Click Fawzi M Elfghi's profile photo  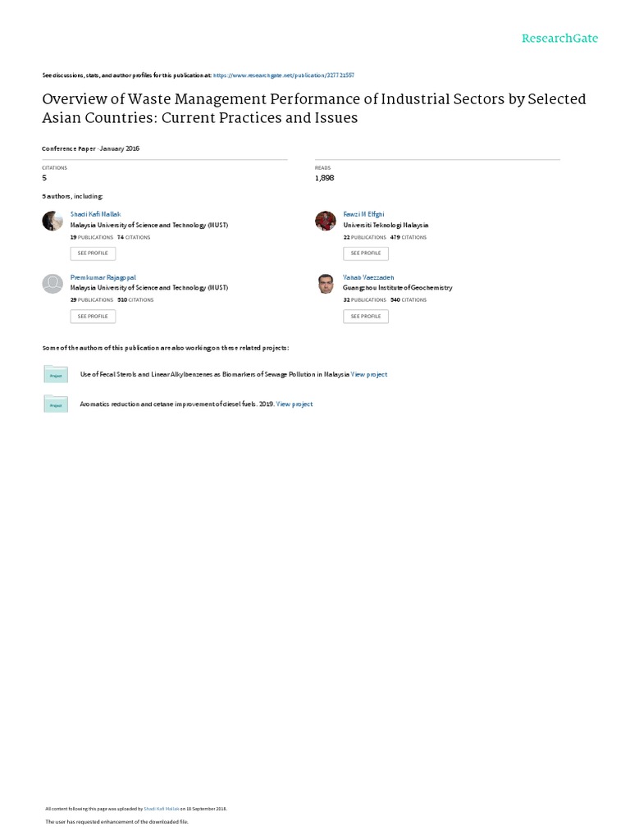[x=326, y=221]
